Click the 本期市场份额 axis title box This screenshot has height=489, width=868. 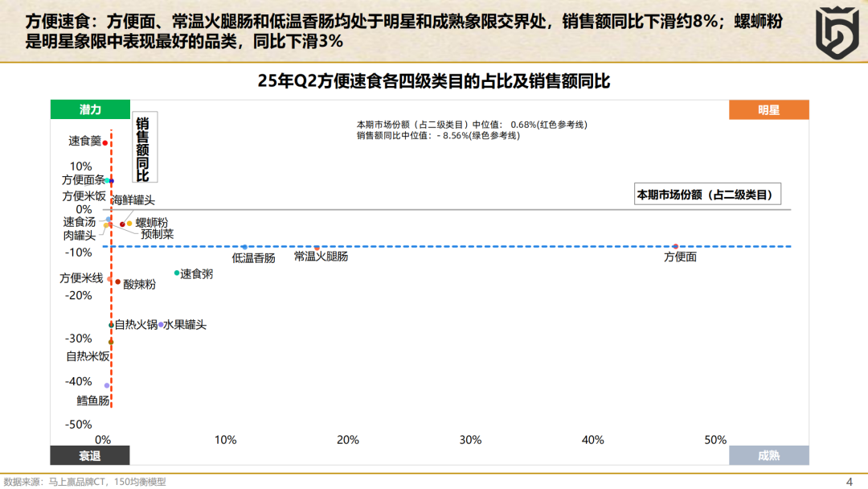[707, 195]
